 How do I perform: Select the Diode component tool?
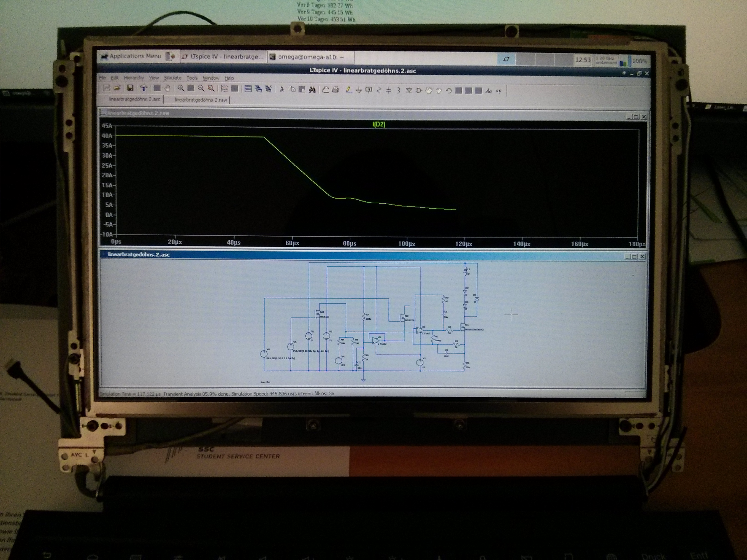pyautogui.click(x=409, y=90)
